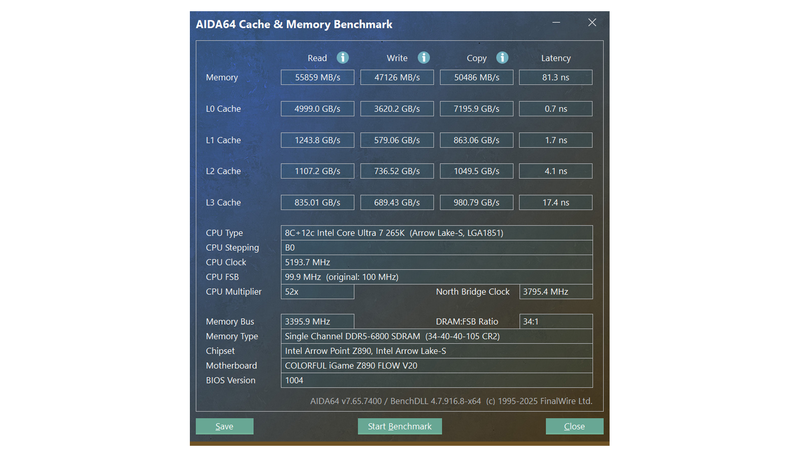
Task: Select the Memory copy value 50486 MB/s
Action: pyautogui.click(x=477, y=78)
